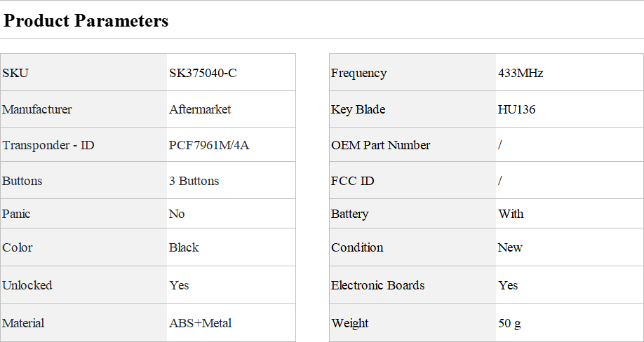Click the Weight value 50 g
The width and height of the screenshot is (644, 342).
coord(509,323)
